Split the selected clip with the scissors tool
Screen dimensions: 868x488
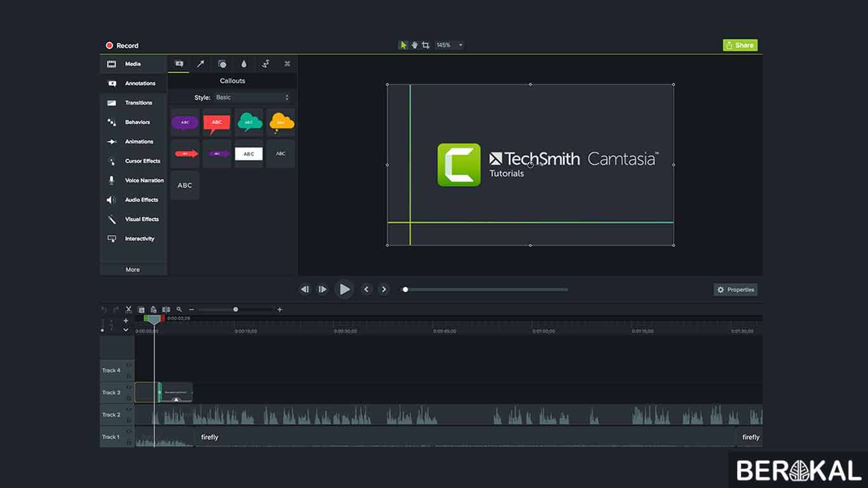pos(128,309)
